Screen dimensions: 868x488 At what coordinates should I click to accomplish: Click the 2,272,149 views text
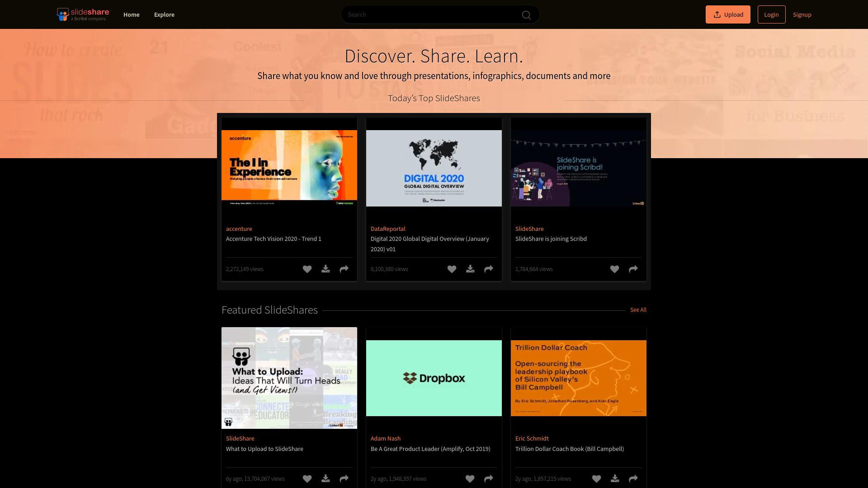point(245,269)
